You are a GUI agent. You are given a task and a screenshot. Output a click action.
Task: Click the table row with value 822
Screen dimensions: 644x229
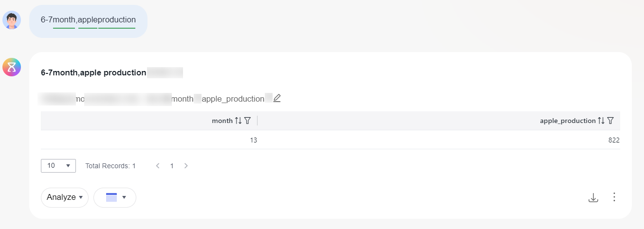click(331, 140)
